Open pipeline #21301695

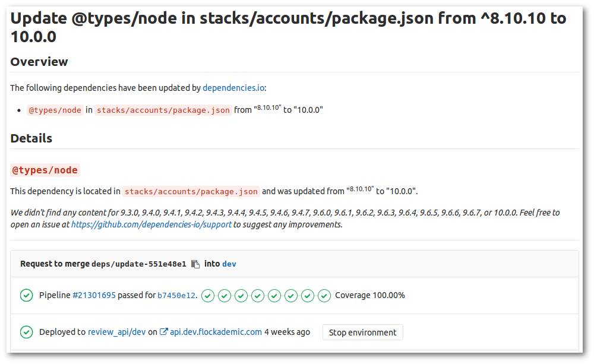pyautogui.click(x=93, y=295)
